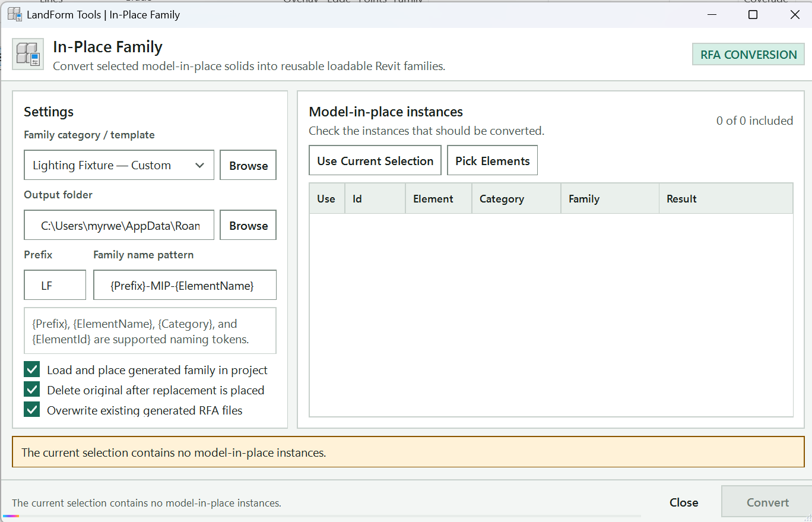Click the RFA CONVERSION badge
Screen dimensions: 812x522
point(748,55)
